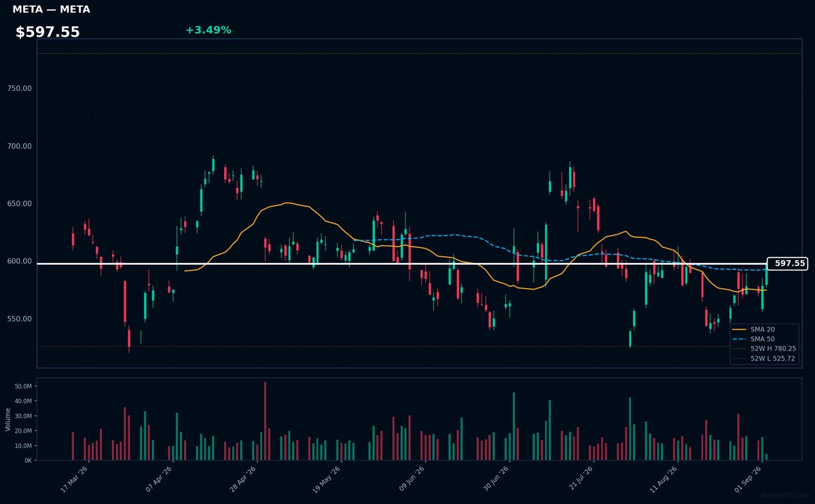Click the 597.55 price tag on the right axis

click(787, 264)
